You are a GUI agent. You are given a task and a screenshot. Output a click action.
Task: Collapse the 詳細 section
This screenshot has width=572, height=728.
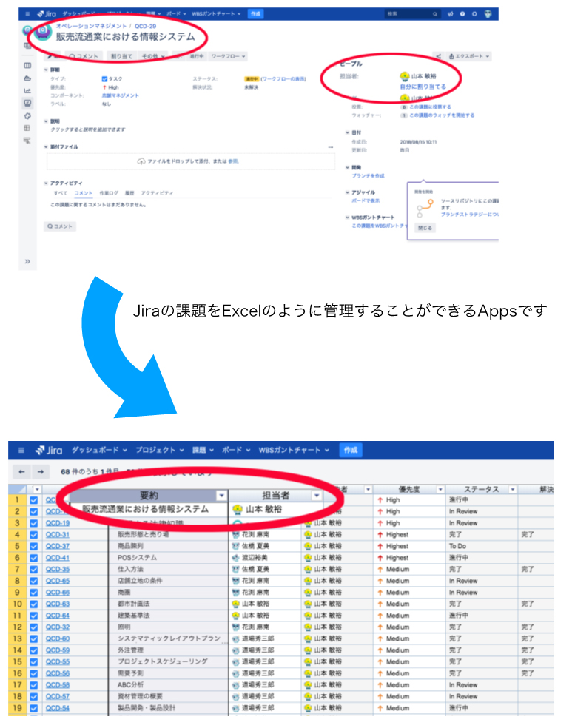click(47, 70)
